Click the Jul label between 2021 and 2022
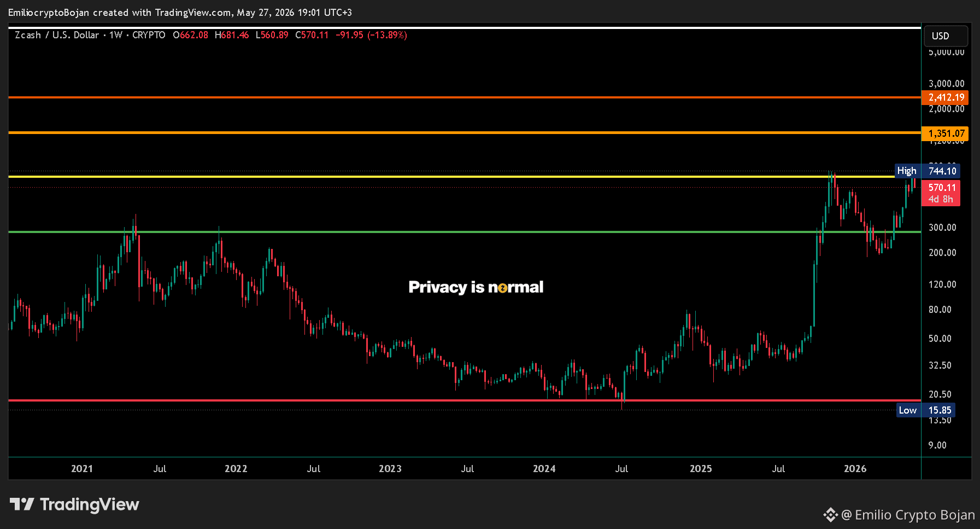 160,469
